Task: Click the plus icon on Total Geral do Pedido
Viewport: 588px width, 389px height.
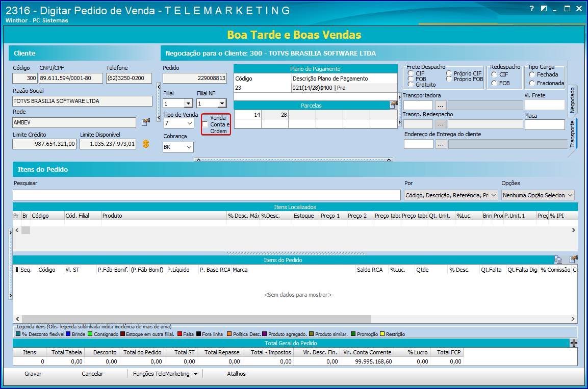Action: 574,343
